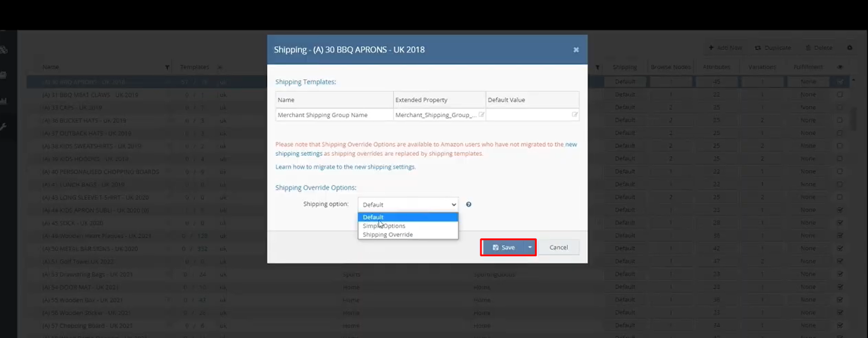This screenshot has width=868, height=338.
Task: Open Shipping cell Default for 31 BBQ MEAT CLAWS
Action: (x=625, y=94)
